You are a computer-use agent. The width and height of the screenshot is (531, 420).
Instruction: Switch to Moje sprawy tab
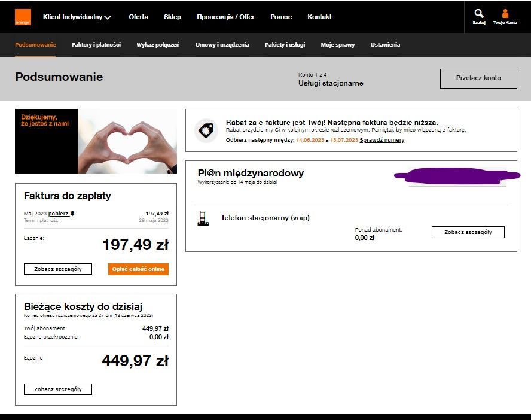pyautogui.click(x=338, y=45)
